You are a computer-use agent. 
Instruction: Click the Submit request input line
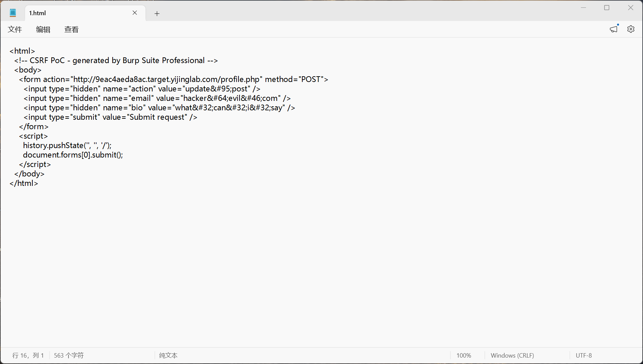(x=110, y=117)
